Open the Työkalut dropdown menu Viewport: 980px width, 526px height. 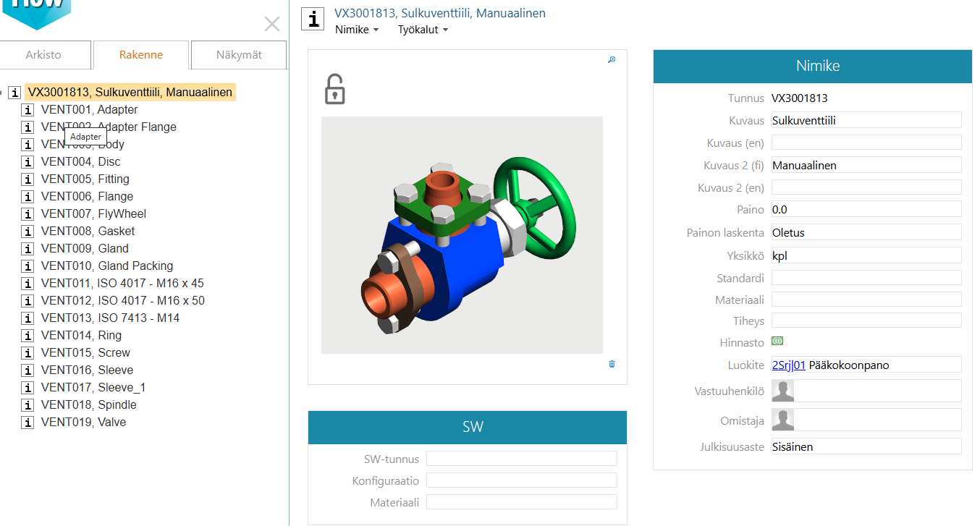[423, 30]
